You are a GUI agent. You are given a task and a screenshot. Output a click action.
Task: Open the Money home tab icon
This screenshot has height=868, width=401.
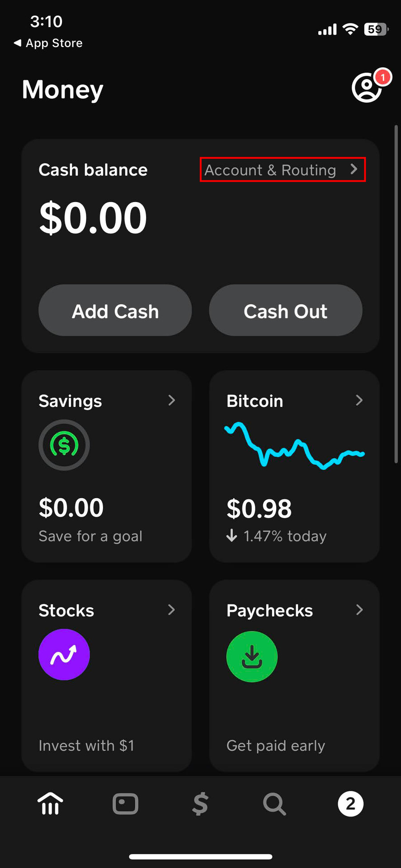50,804
